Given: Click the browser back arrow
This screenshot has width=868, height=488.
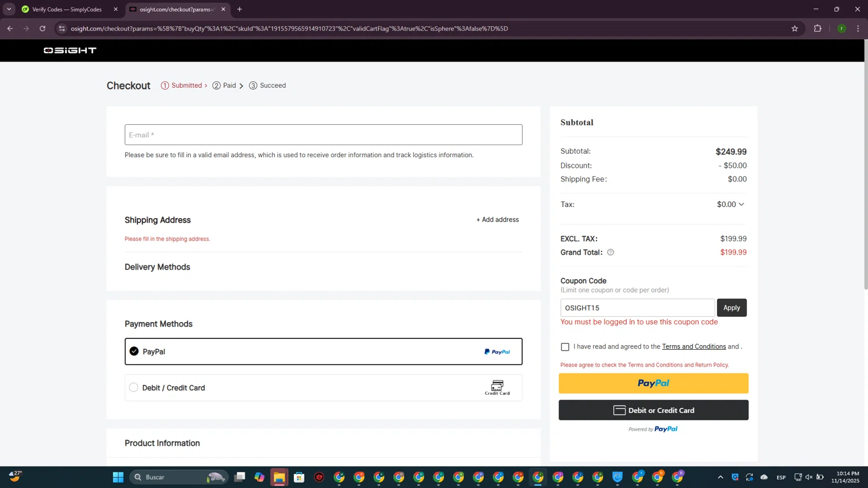Looking at the screenshot, I should tap(10, 28).
